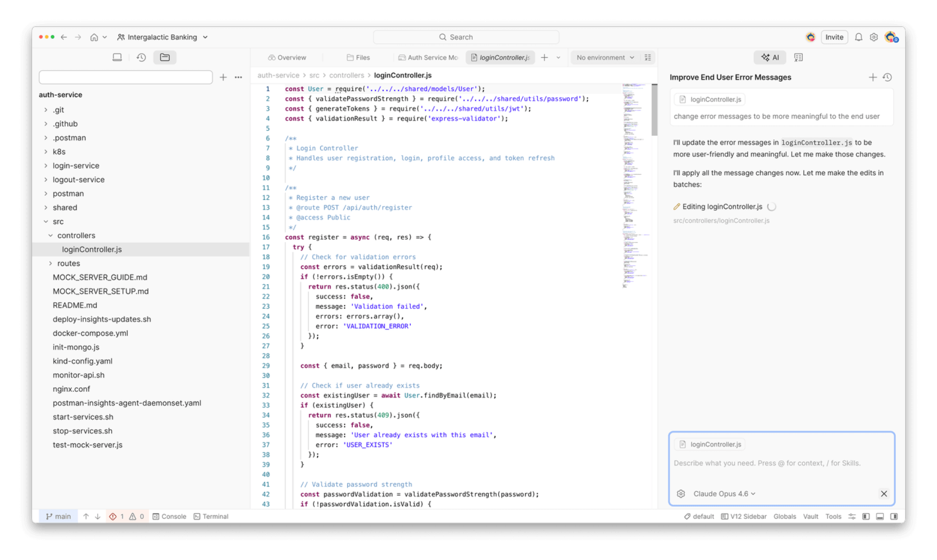The width and height of the screenshot is (937, 560).
Task: Click the main branch button
Action: (58, 516)
